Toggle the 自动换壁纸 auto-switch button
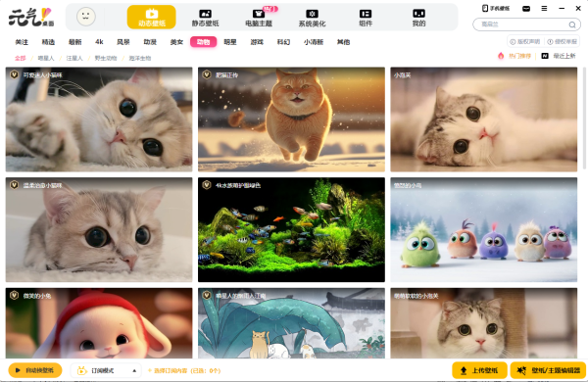 35,370
